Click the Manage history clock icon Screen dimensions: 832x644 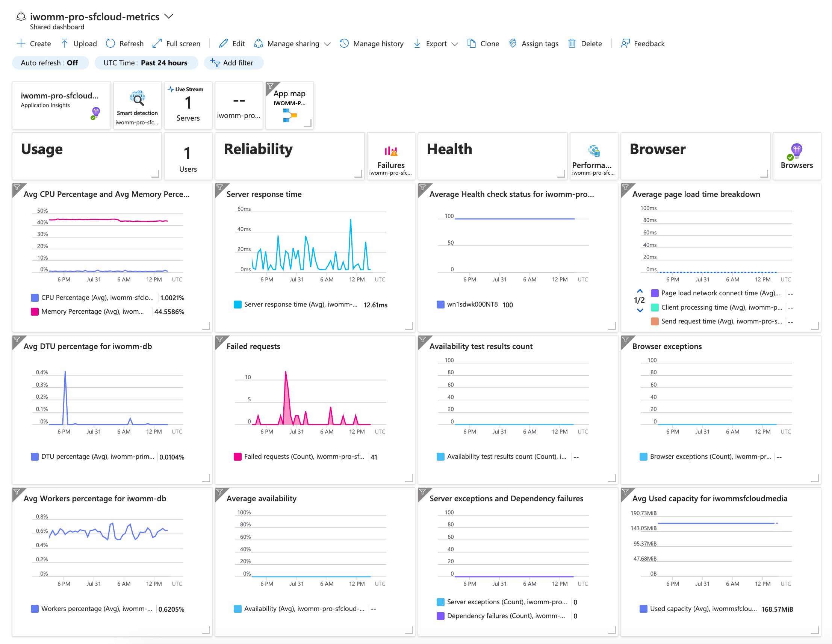pos(344,44)
